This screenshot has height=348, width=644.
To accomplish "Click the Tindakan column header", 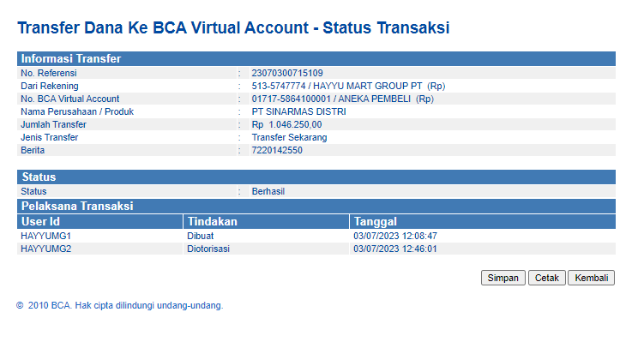I will click(x=212, y=221).
